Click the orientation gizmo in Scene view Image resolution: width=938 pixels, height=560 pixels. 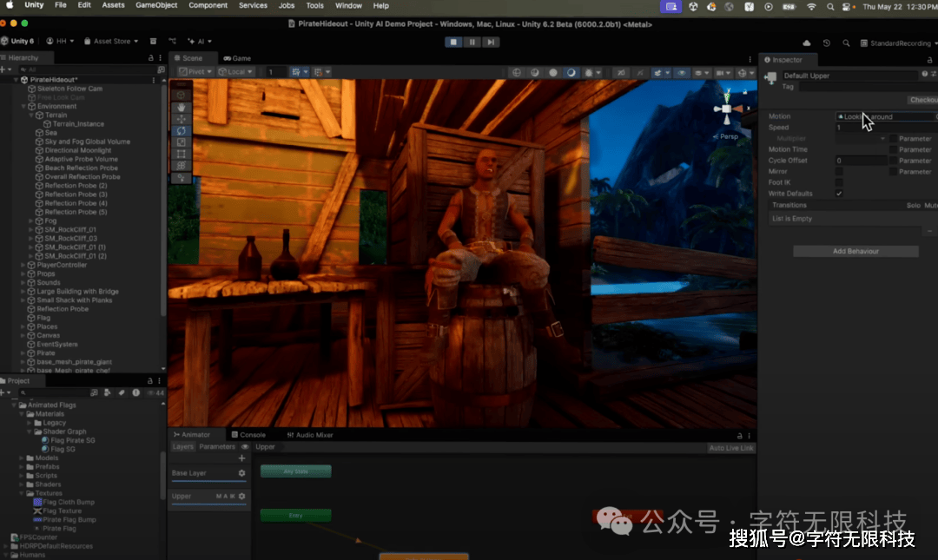tap(726, 109)
